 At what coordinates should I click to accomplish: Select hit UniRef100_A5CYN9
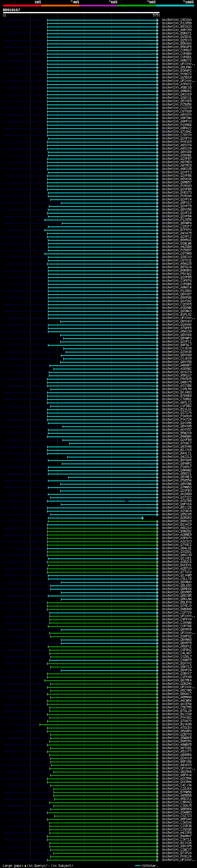tap(177, 690)
